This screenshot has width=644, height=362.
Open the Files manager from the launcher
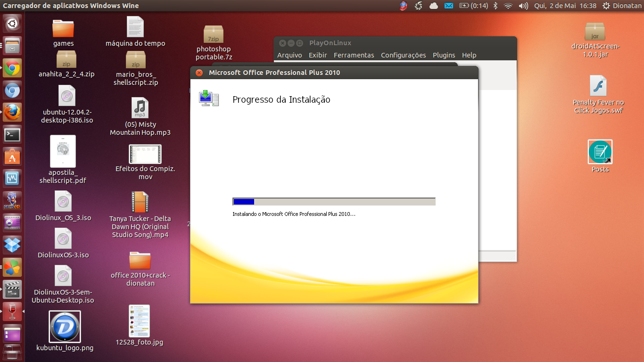coord(12,46)
